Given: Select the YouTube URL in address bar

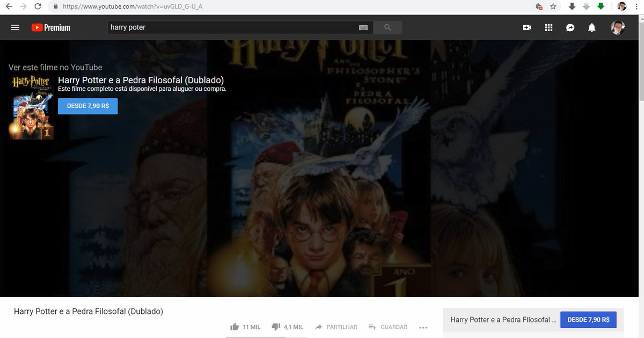Looking at the screenshot, I should coord(133,6).
